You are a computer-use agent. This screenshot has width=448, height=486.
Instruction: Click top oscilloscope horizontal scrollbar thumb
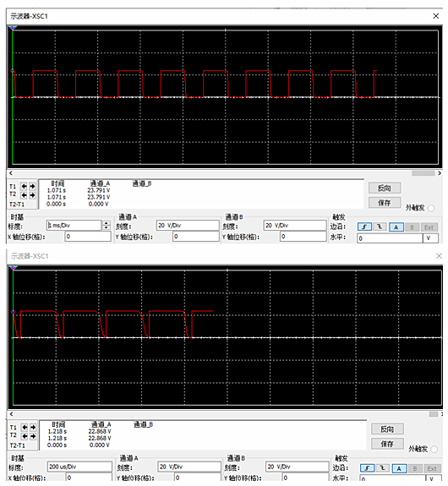[x=423, y=173]
